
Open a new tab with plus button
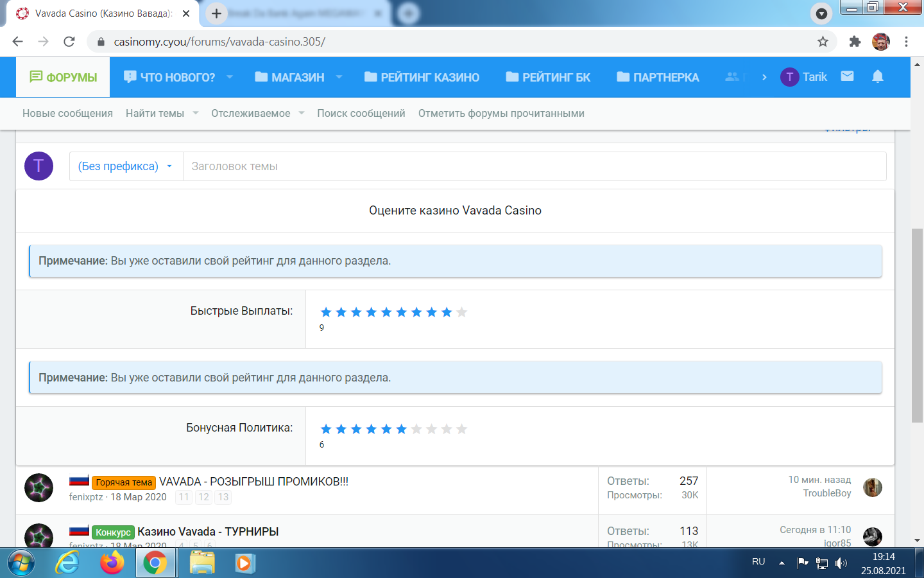(x=216, y=13)
